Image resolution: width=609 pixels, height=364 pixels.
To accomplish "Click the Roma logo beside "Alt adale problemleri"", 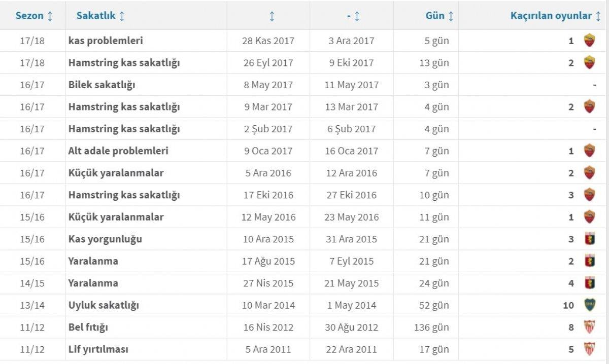I will (x=589, y=151).
